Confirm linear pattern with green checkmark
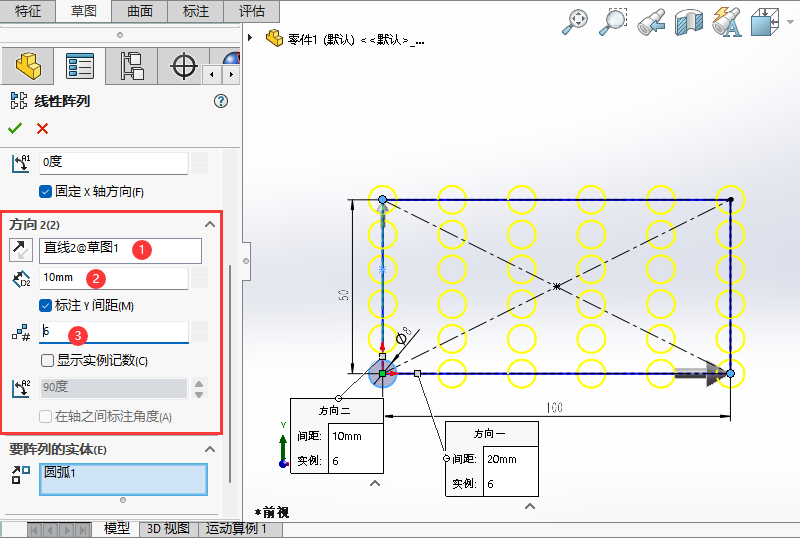Screen dimensions: 800x538 [x=15, y=128]
